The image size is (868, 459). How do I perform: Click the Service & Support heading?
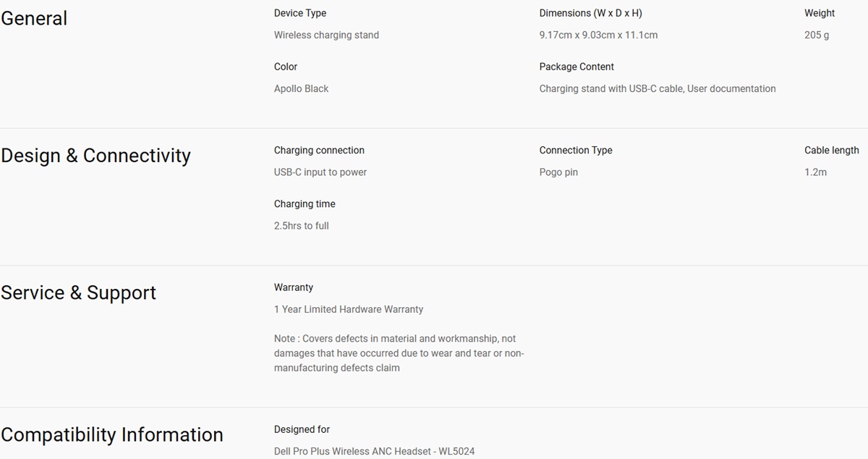[x=78, y=292]
